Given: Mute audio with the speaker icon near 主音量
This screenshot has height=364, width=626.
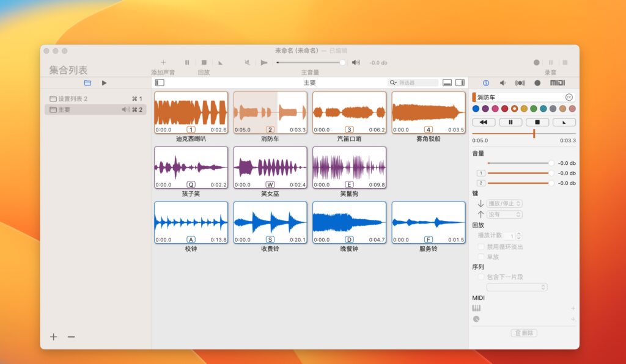Looking at the screenshot, I should point(356,62).
